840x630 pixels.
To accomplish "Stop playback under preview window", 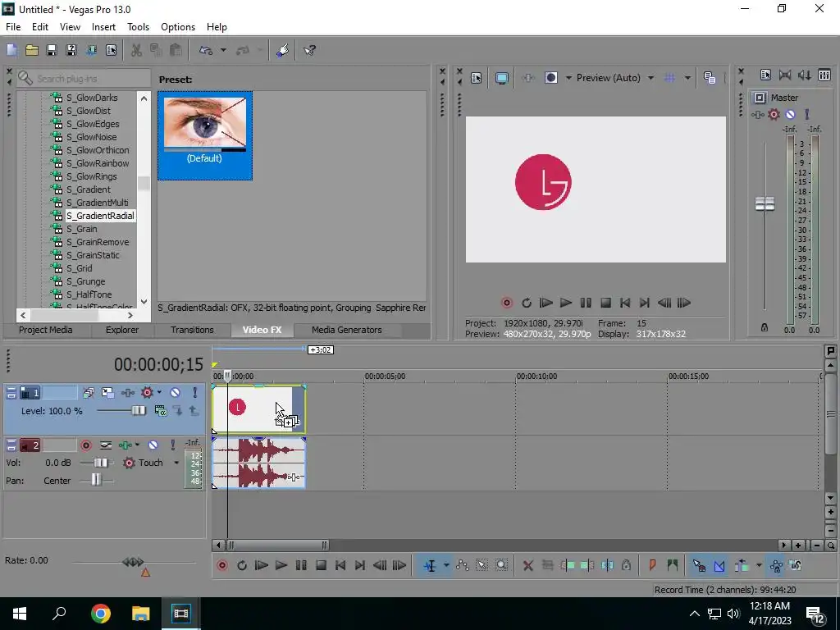I will [x=605, y=303].
